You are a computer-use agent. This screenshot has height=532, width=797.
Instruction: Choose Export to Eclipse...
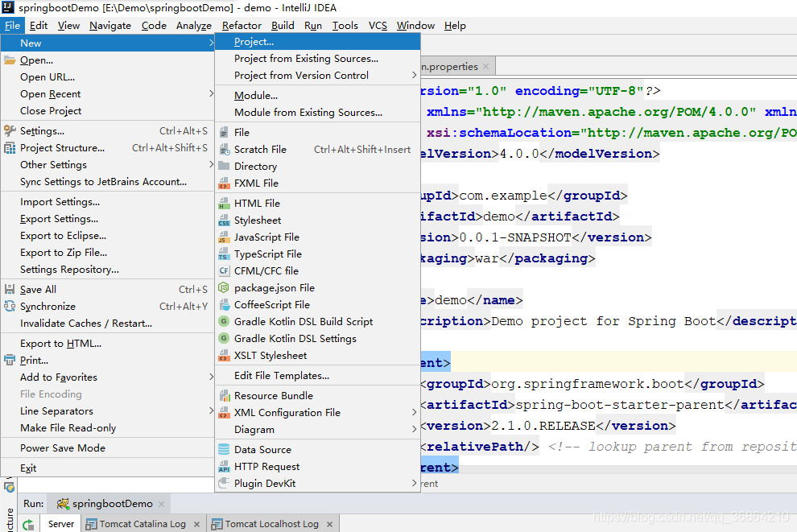(107, 236)
